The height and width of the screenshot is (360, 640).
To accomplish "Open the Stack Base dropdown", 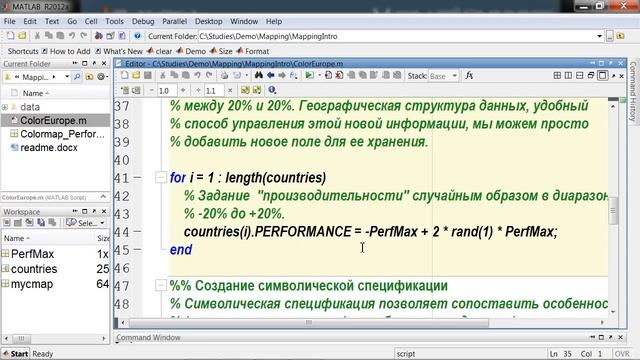I will click(x=443, y=76).
